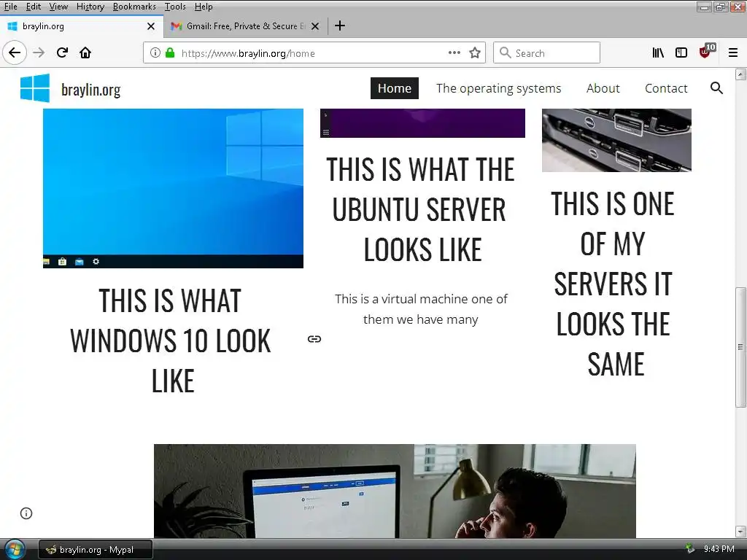The width and height of the screenshot is (747, 560).
Task: Click the vertical scrollbar thumb
Action: pos(740,346)
